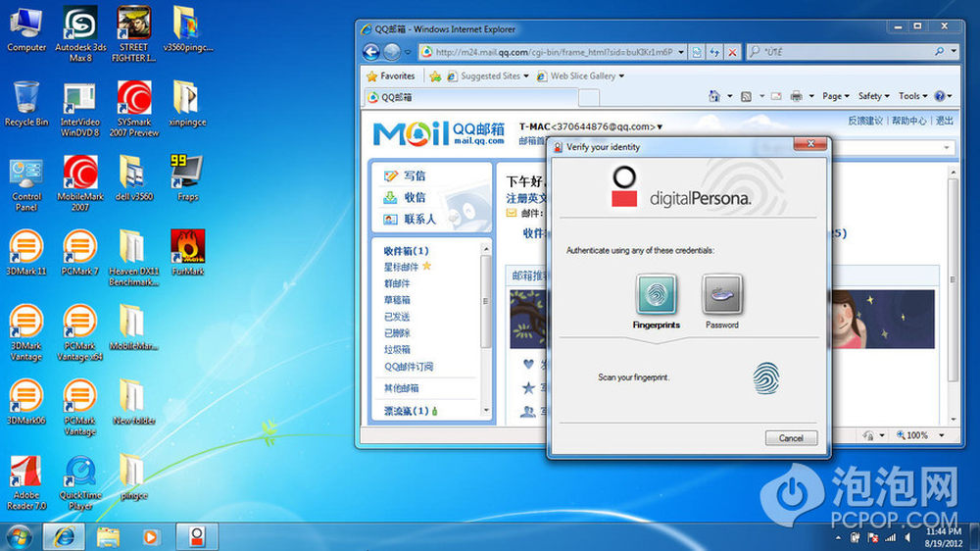980x551 pixels.
Task: Open the Safety menu in IE
Action: click(873, 96)
